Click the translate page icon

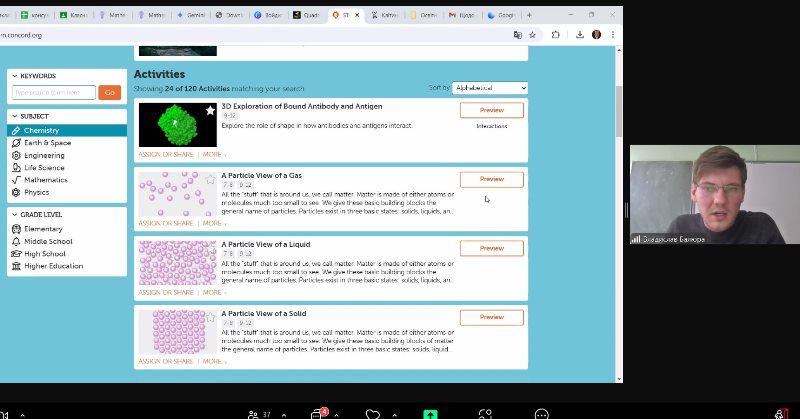point(517,35)
